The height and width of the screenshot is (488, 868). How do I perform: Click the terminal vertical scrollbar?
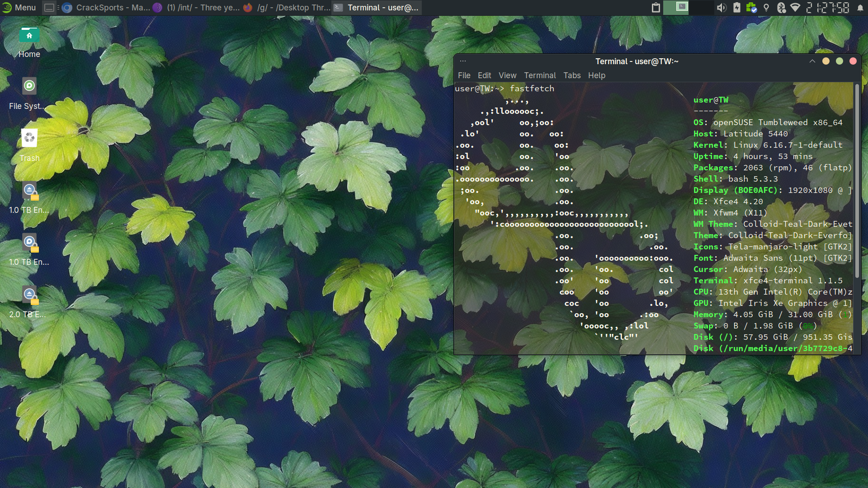click(857, 181)
